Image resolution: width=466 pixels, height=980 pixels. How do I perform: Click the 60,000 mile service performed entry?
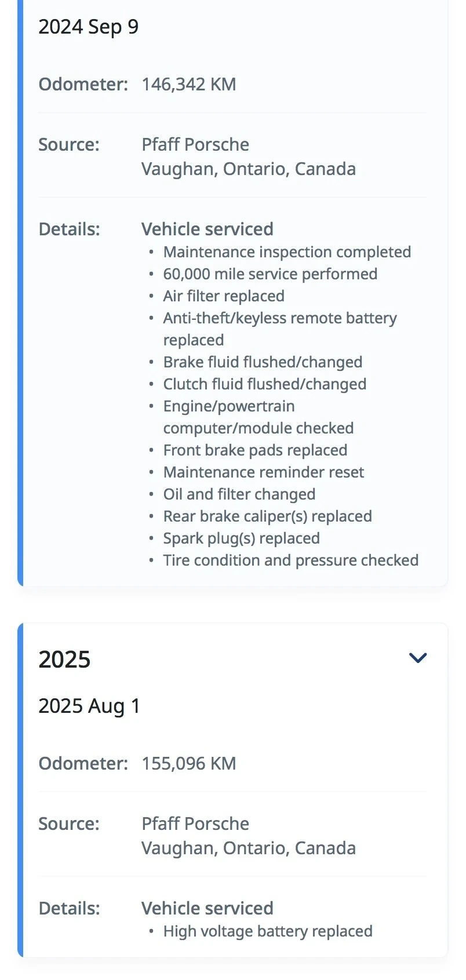tap(270, 274)
